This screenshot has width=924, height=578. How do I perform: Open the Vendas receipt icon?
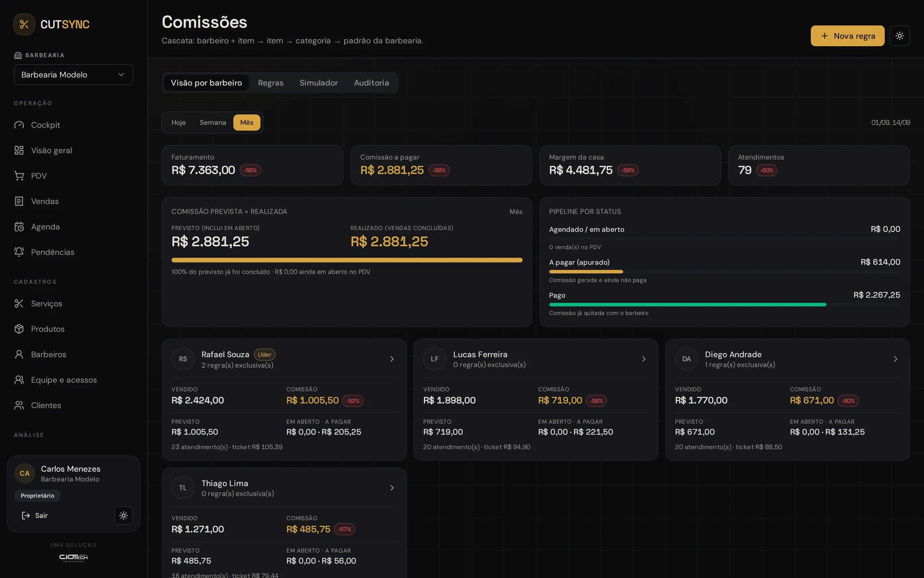(19, 201)
